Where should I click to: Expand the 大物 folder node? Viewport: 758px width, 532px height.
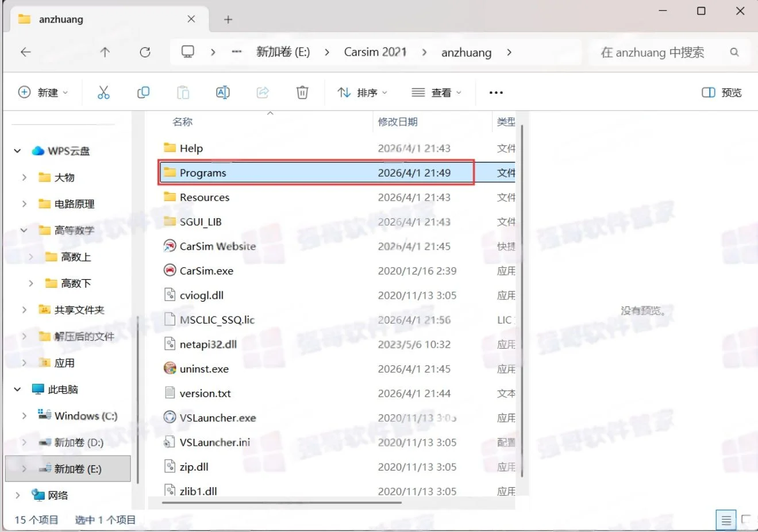point(24,178)
